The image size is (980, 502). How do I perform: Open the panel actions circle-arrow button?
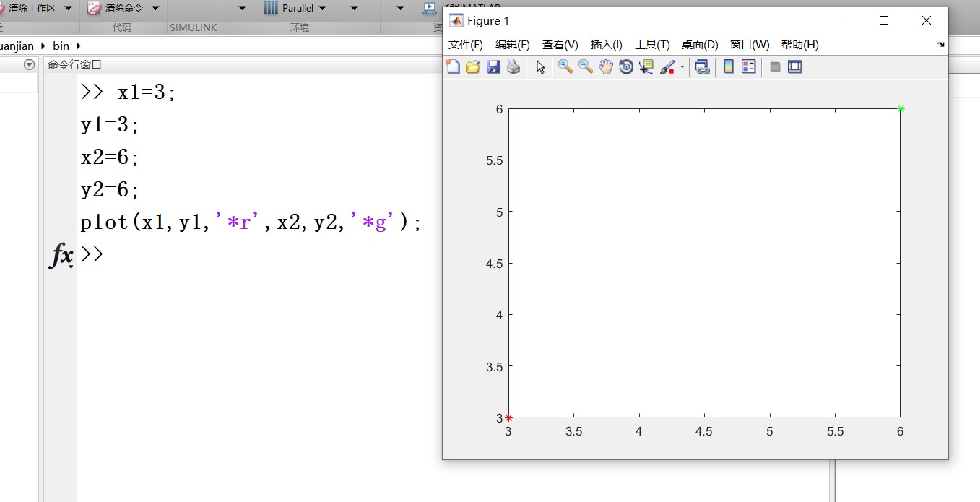(30, 65)
